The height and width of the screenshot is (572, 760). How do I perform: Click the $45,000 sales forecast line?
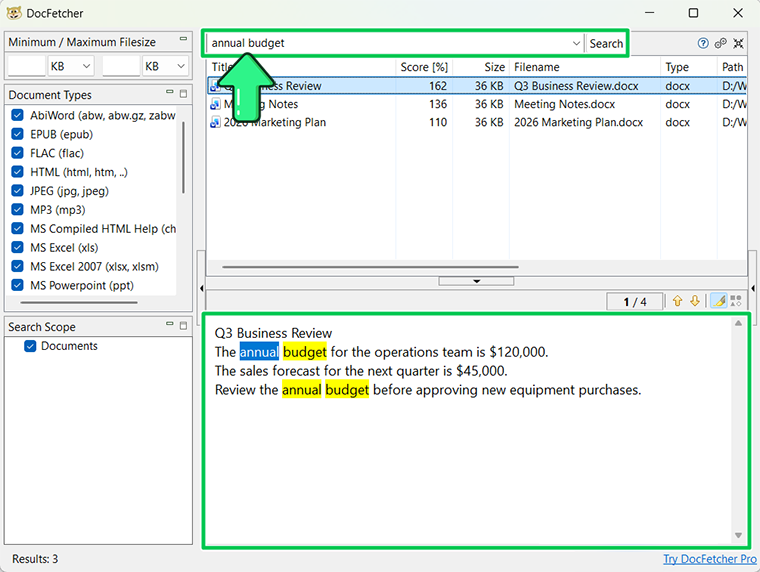coord(361,371)
